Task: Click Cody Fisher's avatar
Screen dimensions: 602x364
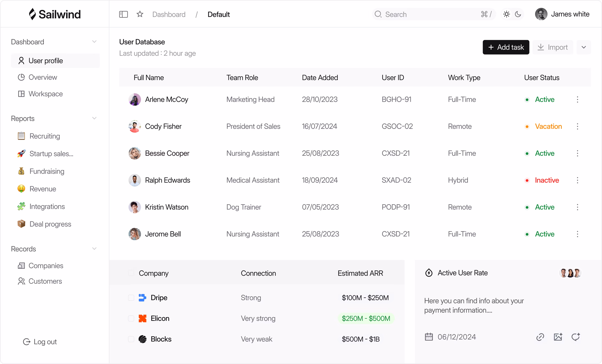Action: (x=135, y=126)
